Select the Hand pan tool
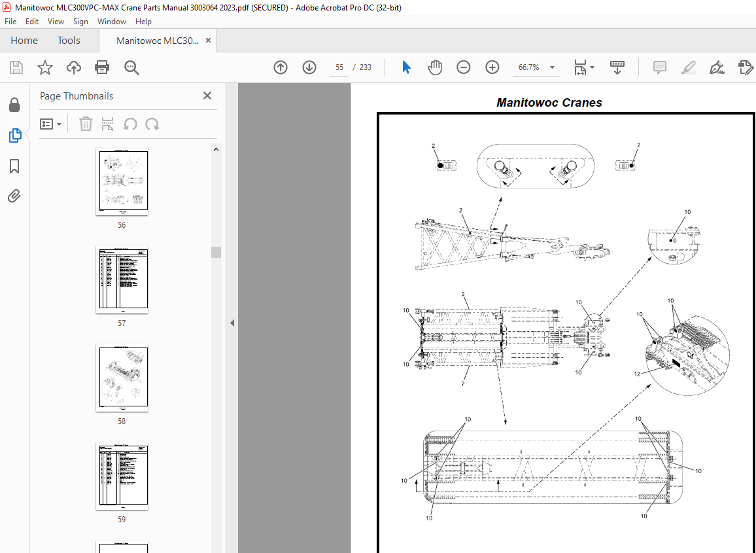Viewport: 756px width, 553px height. pyautogui.click(x=434, y=67)
